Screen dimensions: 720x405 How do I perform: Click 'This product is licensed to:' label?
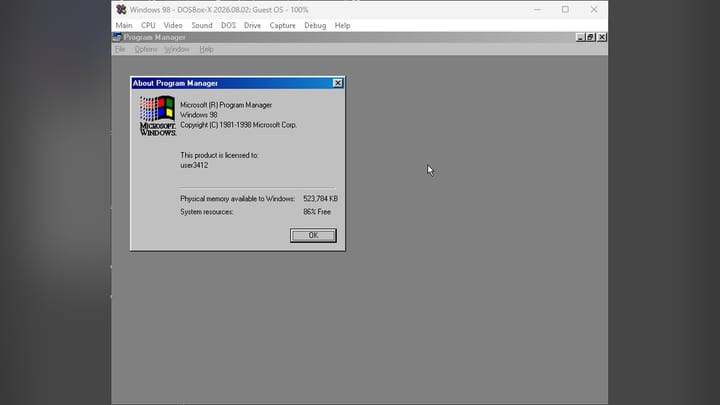(x=219, y=155)
